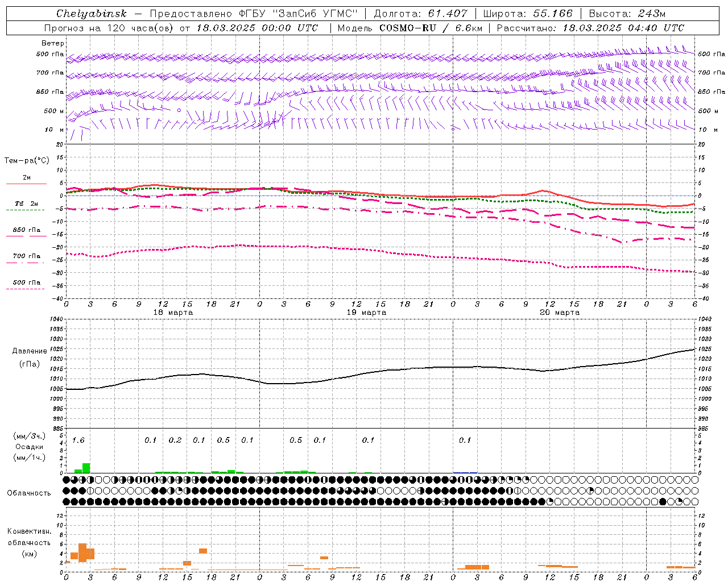This screenshot has width=728, height=582.
Task: Click the 19 марта date label
Action: (x=366, y=313)
